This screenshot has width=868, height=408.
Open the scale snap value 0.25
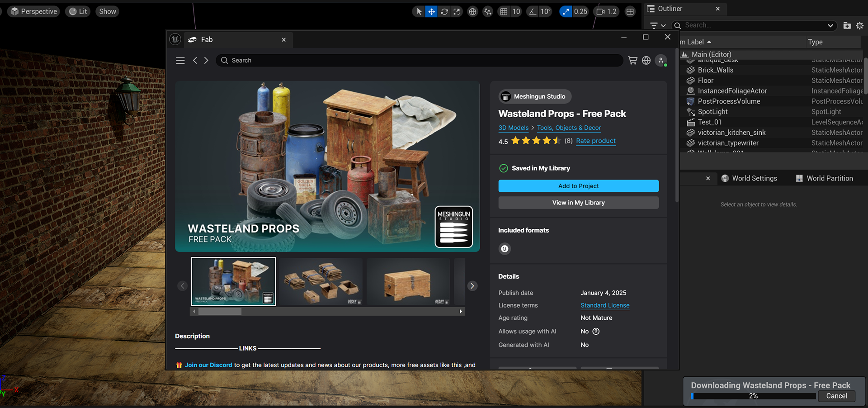tap(580, 11)
